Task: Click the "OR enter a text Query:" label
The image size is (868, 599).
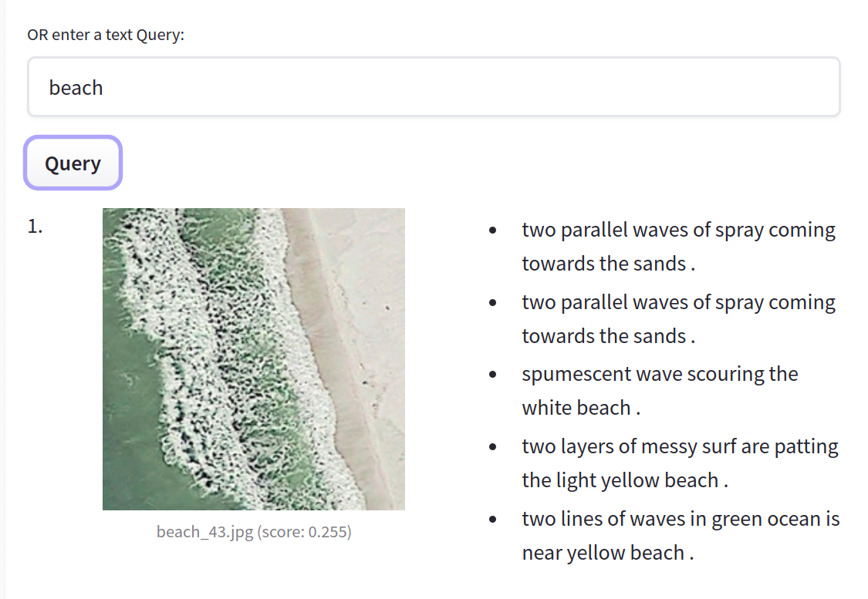Action: 106,35
